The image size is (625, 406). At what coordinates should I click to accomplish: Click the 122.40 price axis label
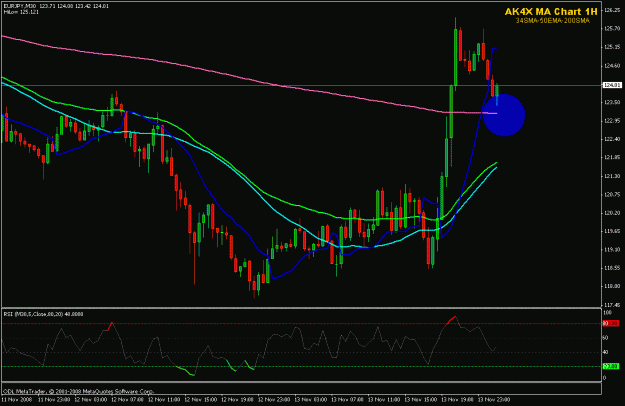tap(612, 139)
